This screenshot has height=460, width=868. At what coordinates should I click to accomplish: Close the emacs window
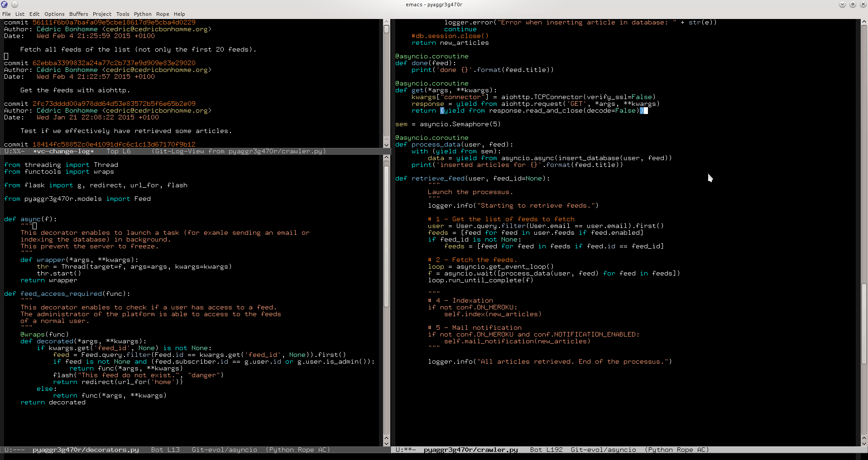[863, 5]
